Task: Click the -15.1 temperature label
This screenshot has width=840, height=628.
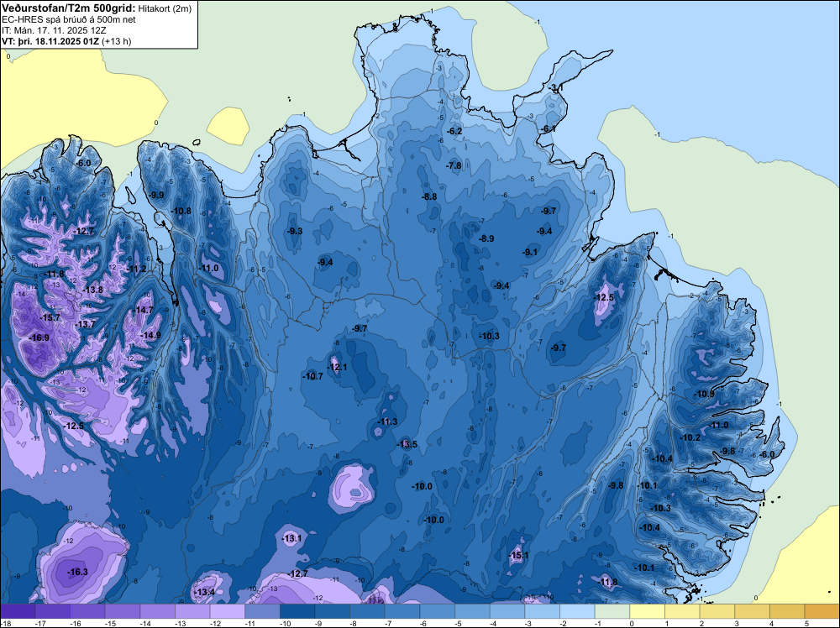Action: pyautogui.click(x=518, y=555)
